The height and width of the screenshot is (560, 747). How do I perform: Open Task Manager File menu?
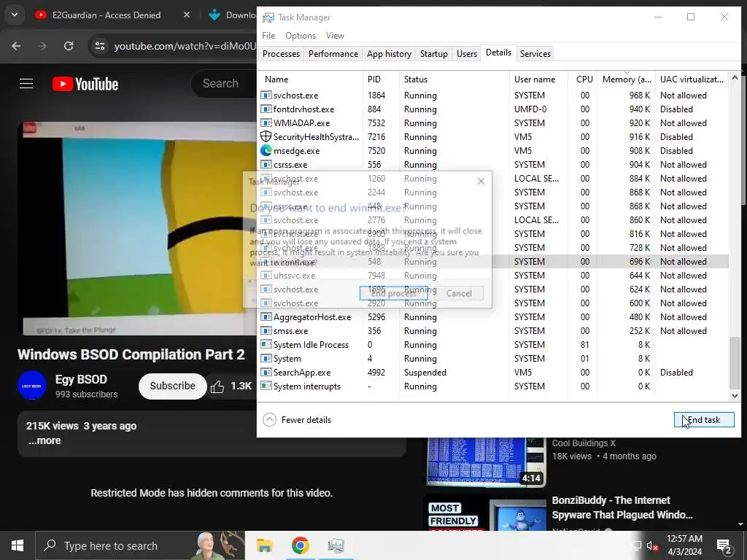268,36
